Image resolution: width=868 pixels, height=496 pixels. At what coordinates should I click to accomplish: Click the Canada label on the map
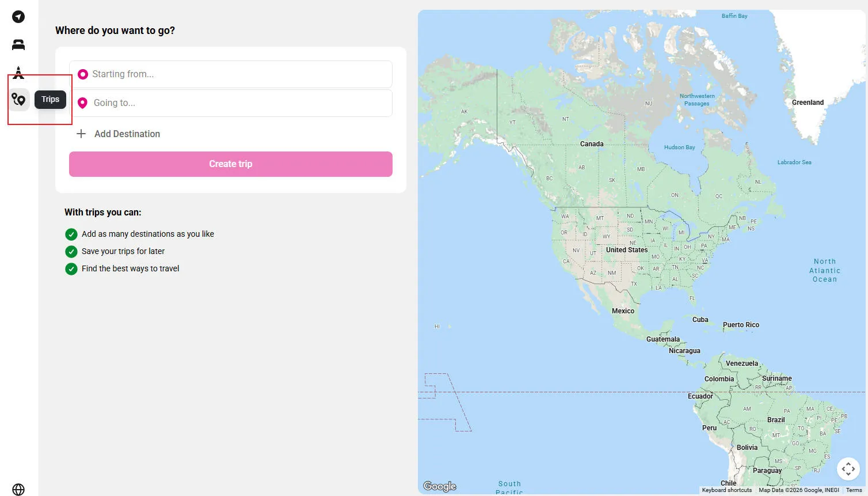click(591, 144)
